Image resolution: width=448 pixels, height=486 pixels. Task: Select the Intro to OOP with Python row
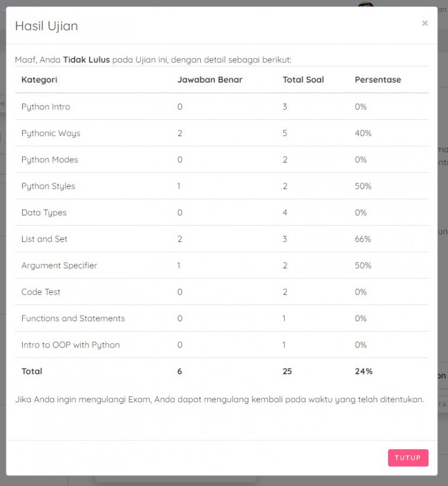coord(70,345)
